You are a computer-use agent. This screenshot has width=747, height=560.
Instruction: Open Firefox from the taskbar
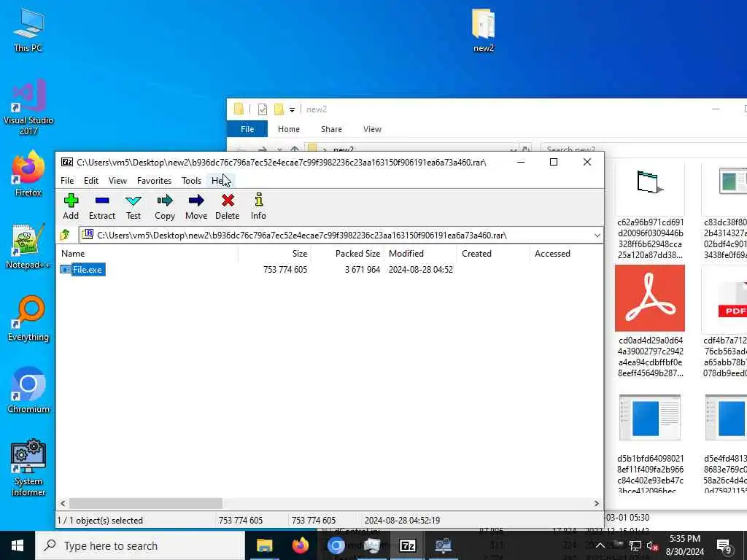click(x=300, y=545)
